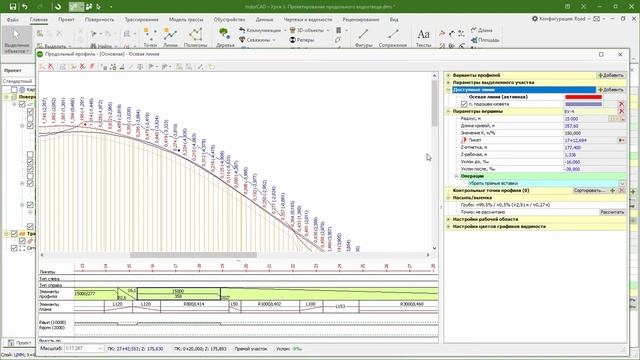640x360 pixels.
Task: Open the Скважины button in ribbon
Action: click(x=258, y=40)
